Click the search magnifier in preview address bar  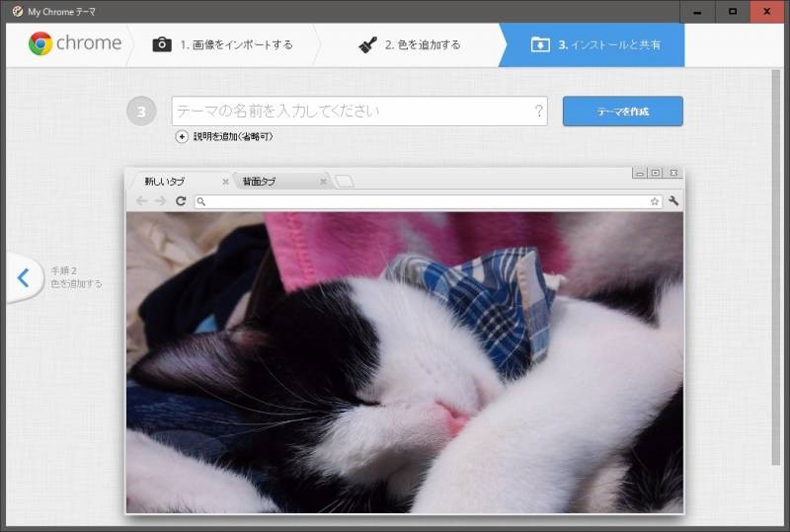coord(201,201)
